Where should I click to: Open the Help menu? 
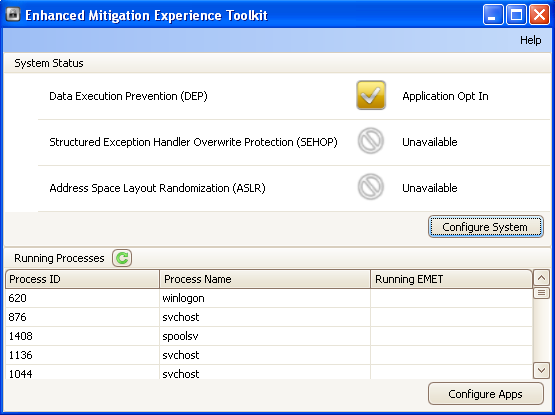click(530, 40)
